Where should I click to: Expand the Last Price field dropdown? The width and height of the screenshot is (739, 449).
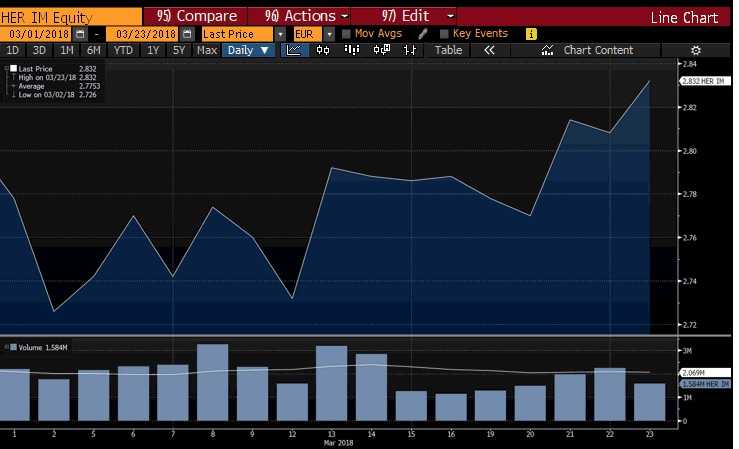[x=280, y=34]
